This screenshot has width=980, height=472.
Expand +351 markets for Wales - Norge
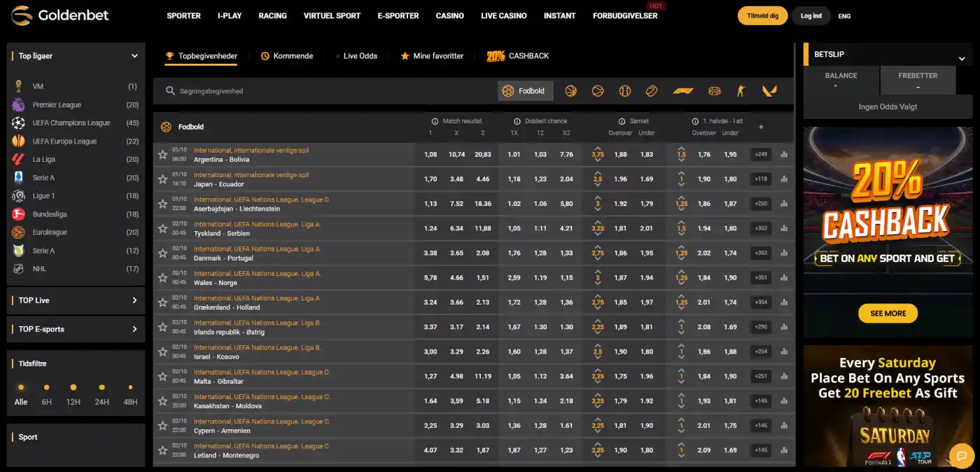coord(761,278)
